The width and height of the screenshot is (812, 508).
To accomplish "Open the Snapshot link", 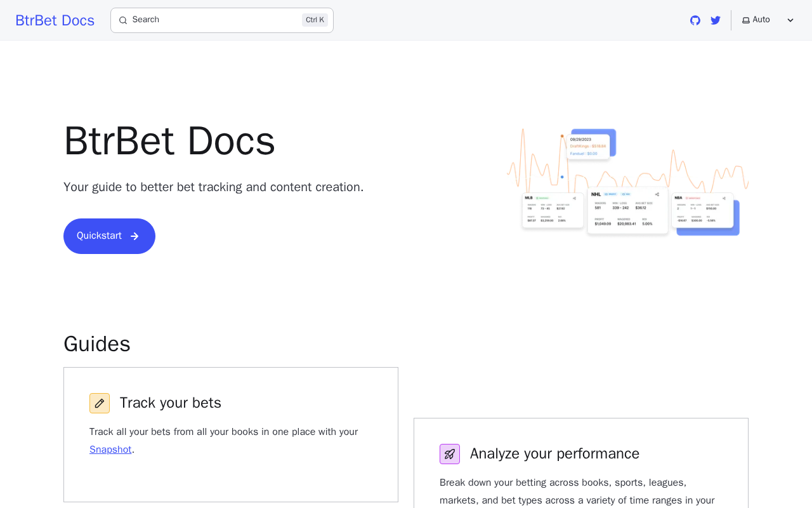I will click(x=110, y=450).
